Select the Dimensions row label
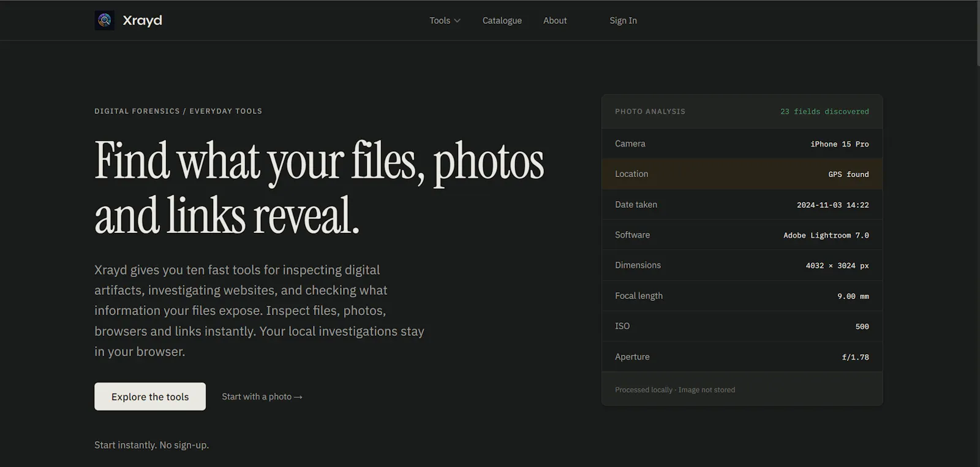This screenshot has width=980, height=467. coord(638,265)
